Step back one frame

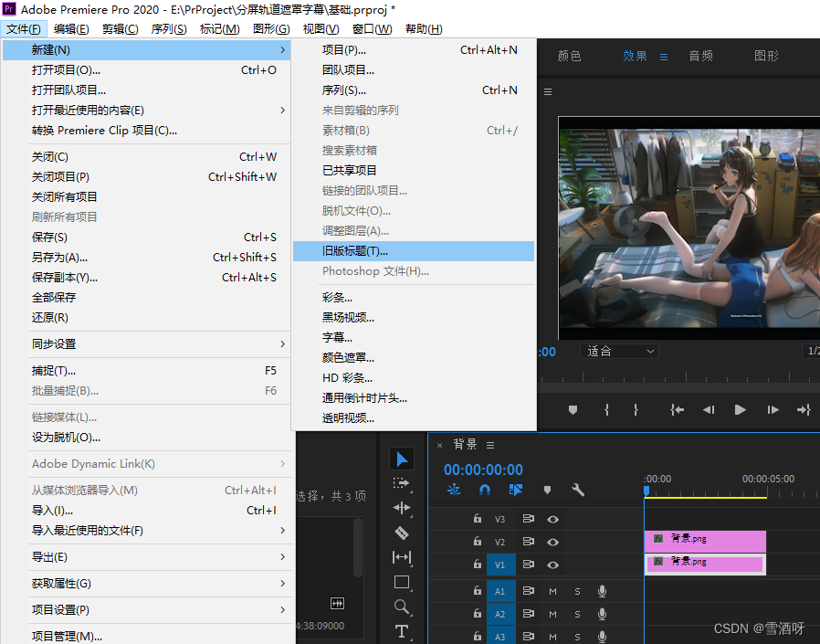[709, 409]
